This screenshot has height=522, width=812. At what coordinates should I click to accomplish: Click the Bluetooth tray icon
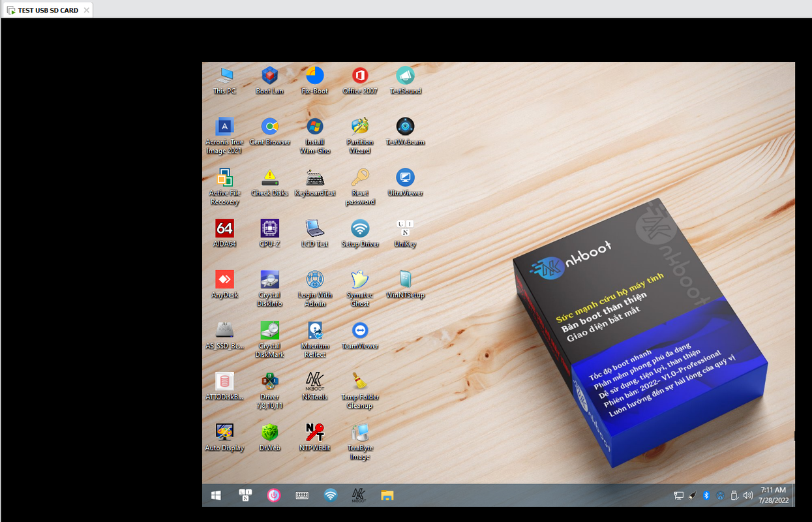pyautogui.click(x=706, y=495)
